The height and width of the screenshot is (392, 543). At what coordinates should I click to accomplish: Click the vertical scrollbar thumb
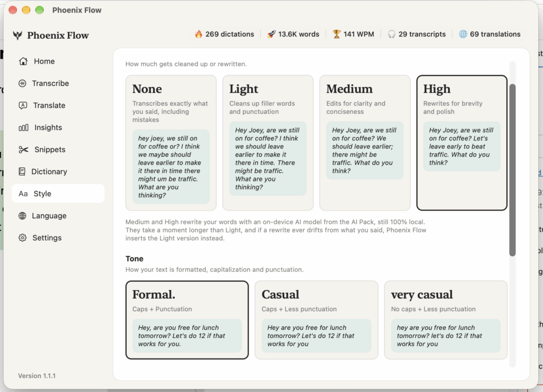pyautogui.click(x=513, y=170)
